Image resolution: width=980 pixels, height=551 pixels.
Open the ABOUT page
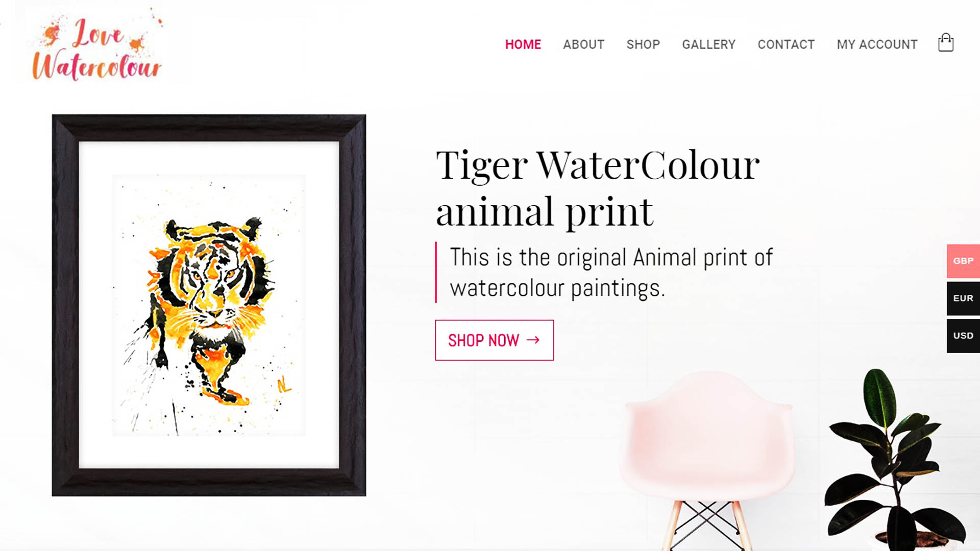583,44
